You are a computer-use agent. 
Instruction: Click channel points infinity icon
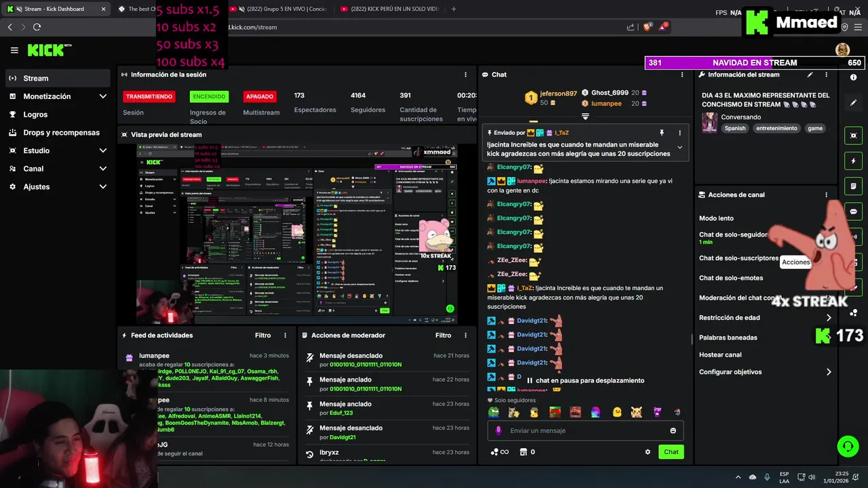point(499,452)
